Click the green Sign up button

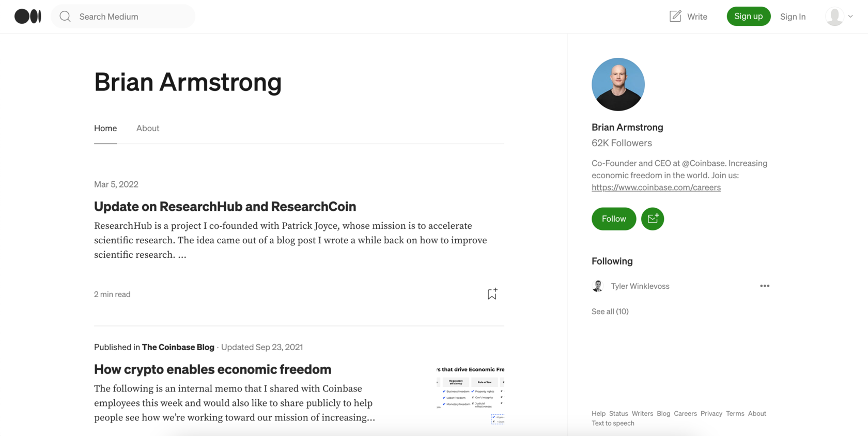748,17
